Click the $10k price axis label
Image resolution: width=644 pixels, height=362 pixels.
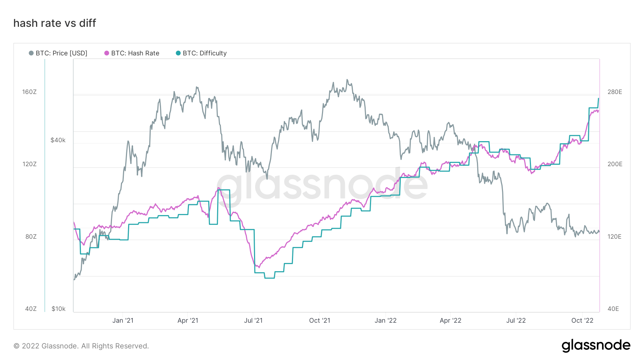58,309
